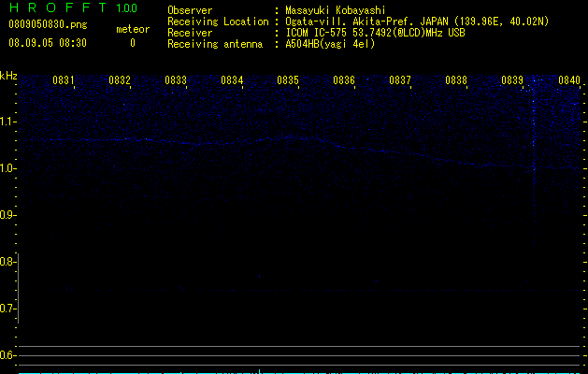Image resolution: width=588 pixels, height=374 pixels.
Task: Click the 0836 time marker
Action: tap(344, 80)
